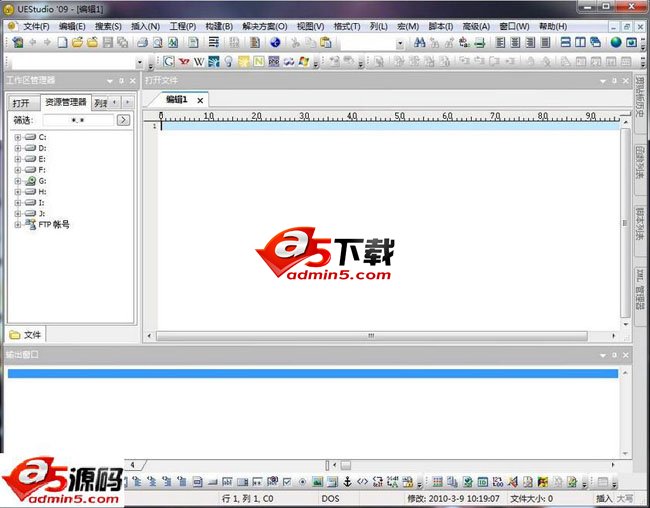The height and width of the screenshot is (508, 650).
Task: Search Wikipedia with the W icon
Action: click(x=199, y=62)
